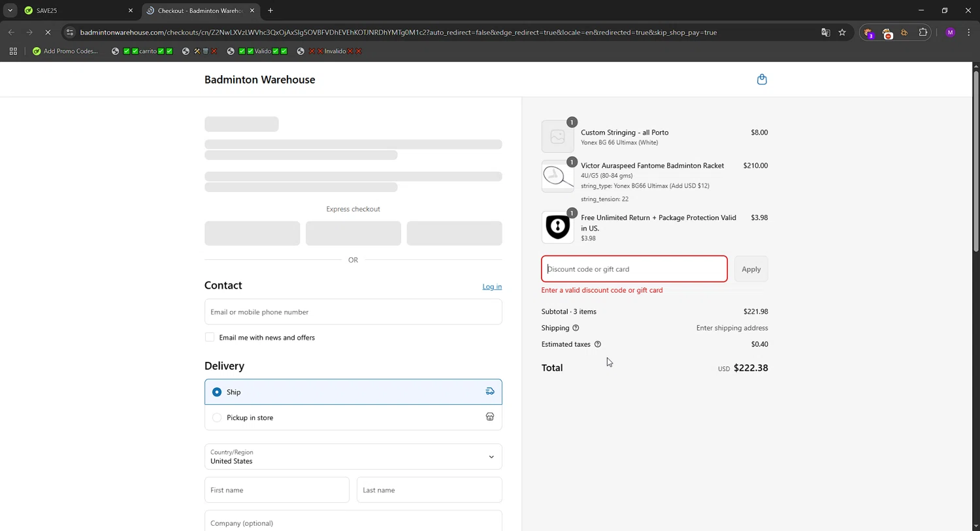The width and height of the screenshot is (980, 531).
Task: Click the Google Translate icon in address bar
Action: [826, 33]
